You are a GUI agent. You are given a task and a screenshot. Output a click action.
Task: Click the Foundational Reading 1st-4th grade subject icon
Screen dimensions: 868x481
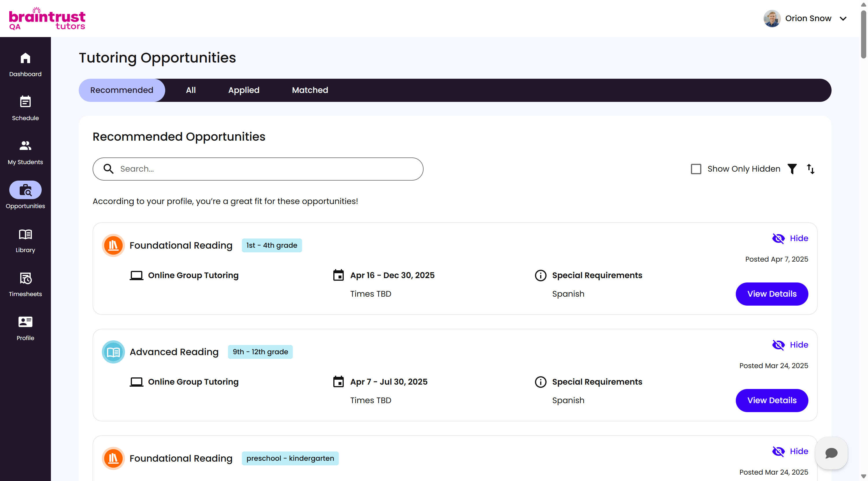[113, 245]
